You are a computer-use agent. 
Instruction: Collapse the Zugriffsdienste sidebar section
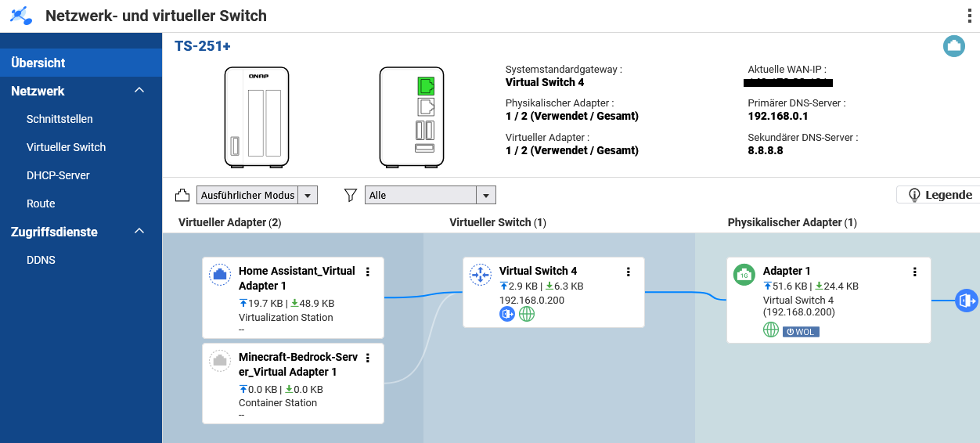(139, 232)
